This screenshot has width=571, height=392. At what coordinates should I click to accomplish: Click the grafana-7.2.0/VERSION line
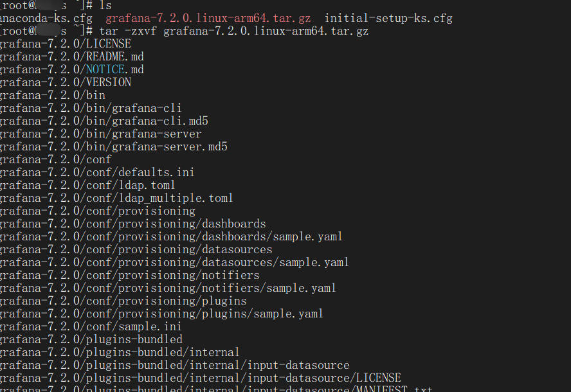[65, 82]
